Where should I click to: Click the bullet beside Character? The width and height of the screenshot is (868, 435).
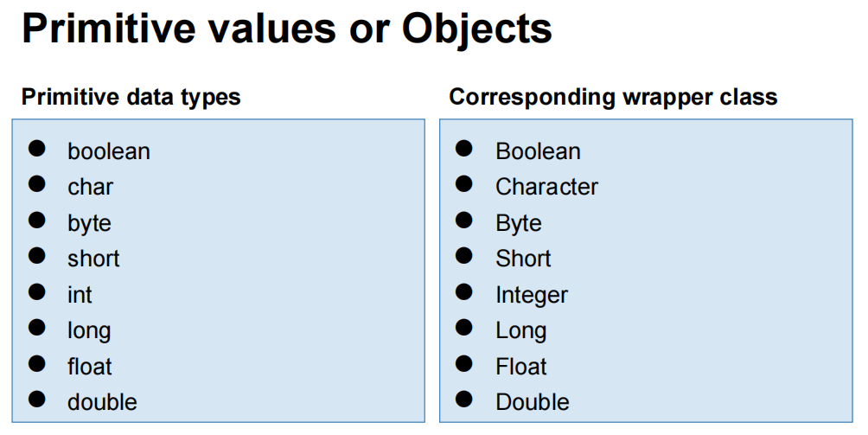[x=464, y=183]
